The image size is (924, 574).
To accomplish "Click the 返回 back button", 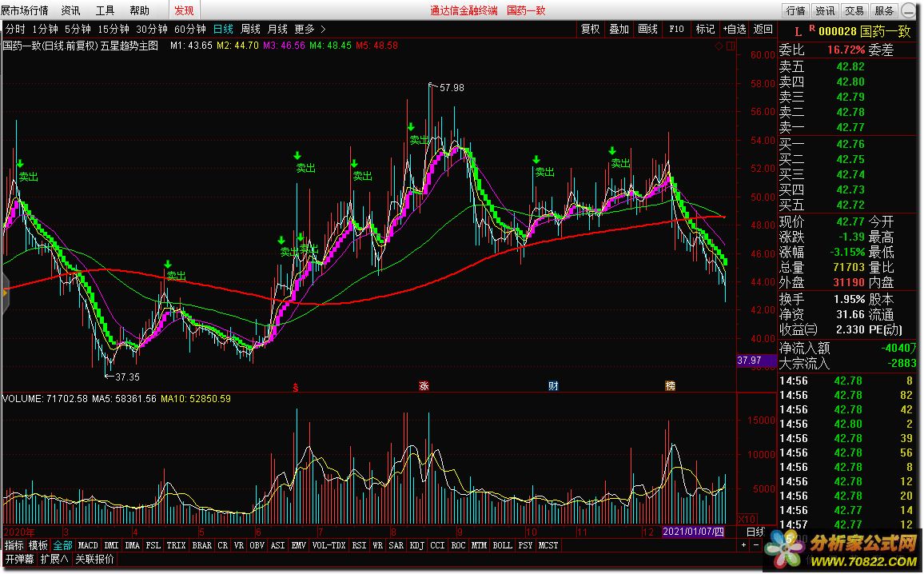I will [763, 29].
